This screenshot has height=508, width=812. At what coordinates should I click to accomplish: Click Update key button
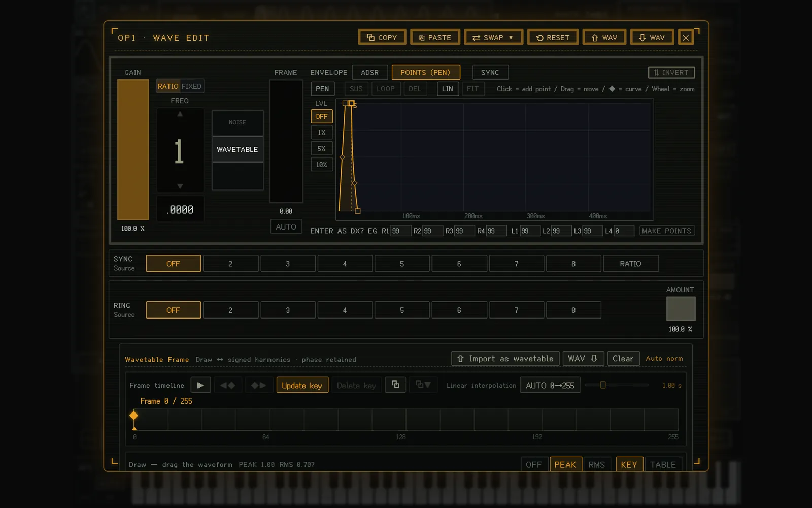coord(302,385)
